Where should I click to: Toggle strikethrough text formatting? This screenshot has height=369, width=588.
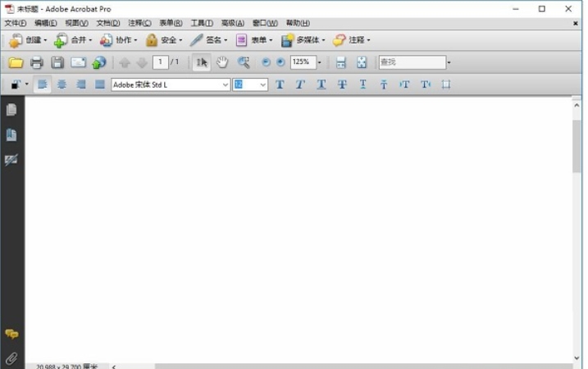coord(342,84)
